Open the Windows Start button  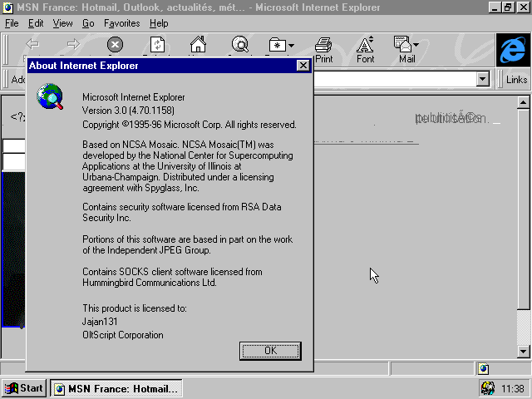[24, 388]
